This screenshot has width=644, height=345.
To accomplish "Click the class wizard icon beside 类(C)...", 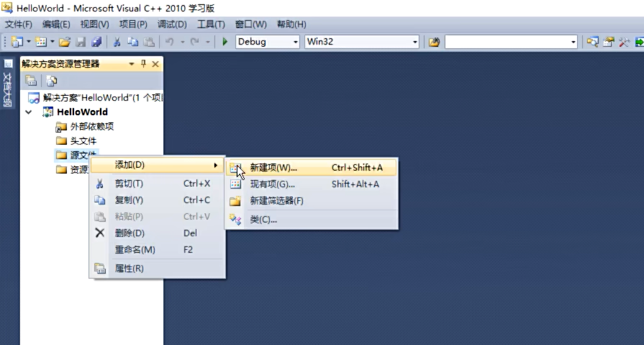I will pyautogui.click(x=235, y=219).
